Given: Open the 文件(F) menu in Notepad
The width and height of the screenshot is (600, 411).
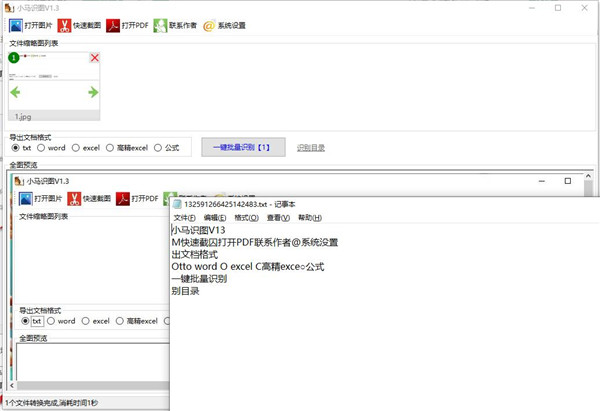Looking at the screenshot, I should point(184,217).
